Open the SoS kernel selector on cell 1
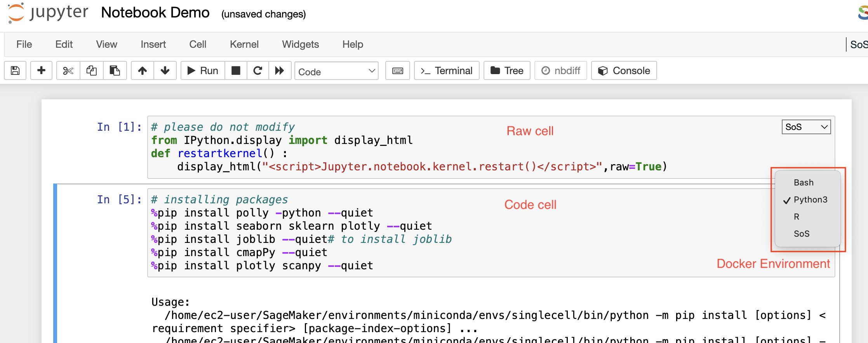Screen dimensions: 868x343 pyautogui.click(x=806, y=127)
